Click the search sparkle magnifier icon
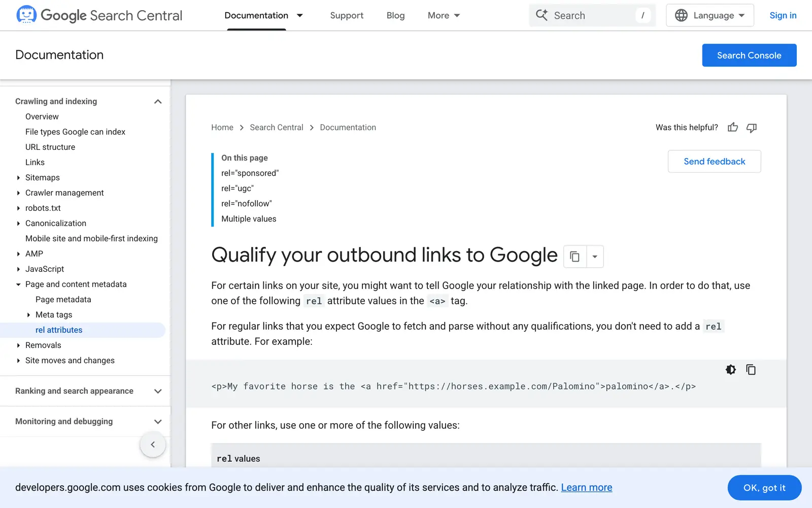 [x=542, y=15]
